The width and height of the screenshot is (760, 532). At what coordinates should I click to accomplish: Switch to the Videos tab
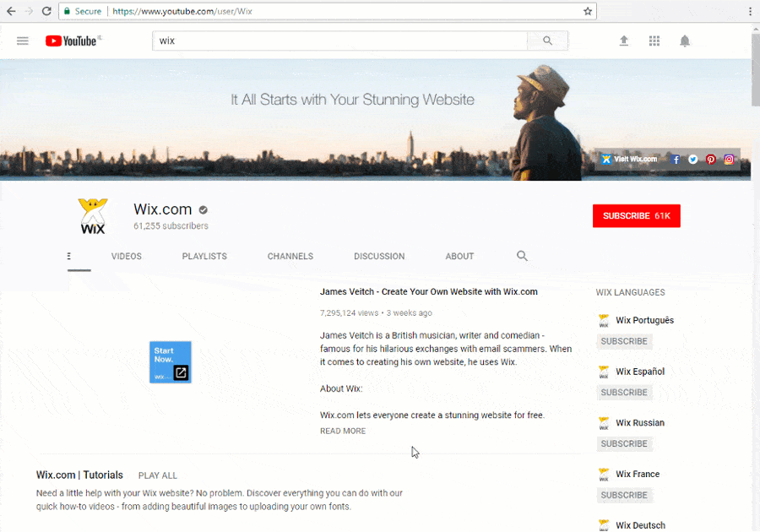(x=127, y=257)
